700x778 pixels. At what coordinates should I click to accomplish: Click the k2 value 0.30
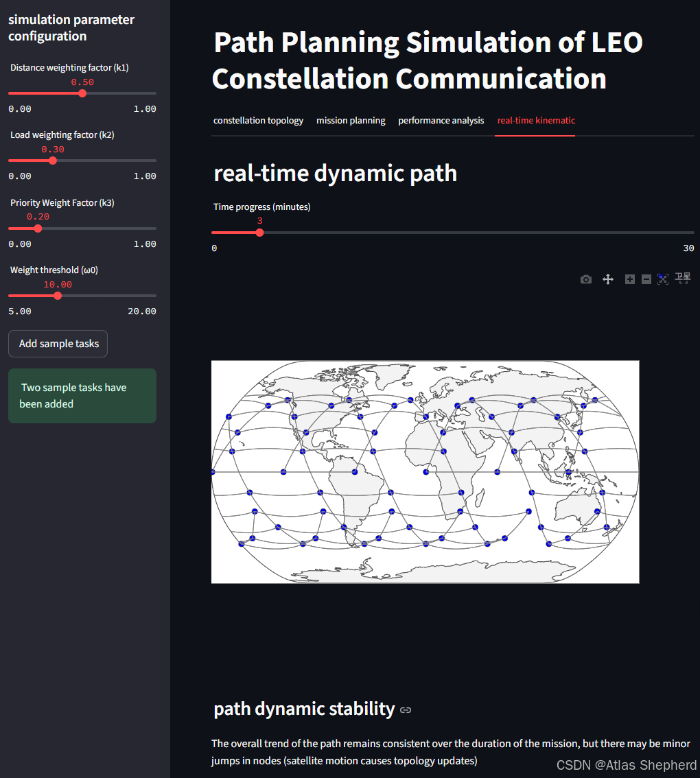point(53,150)
